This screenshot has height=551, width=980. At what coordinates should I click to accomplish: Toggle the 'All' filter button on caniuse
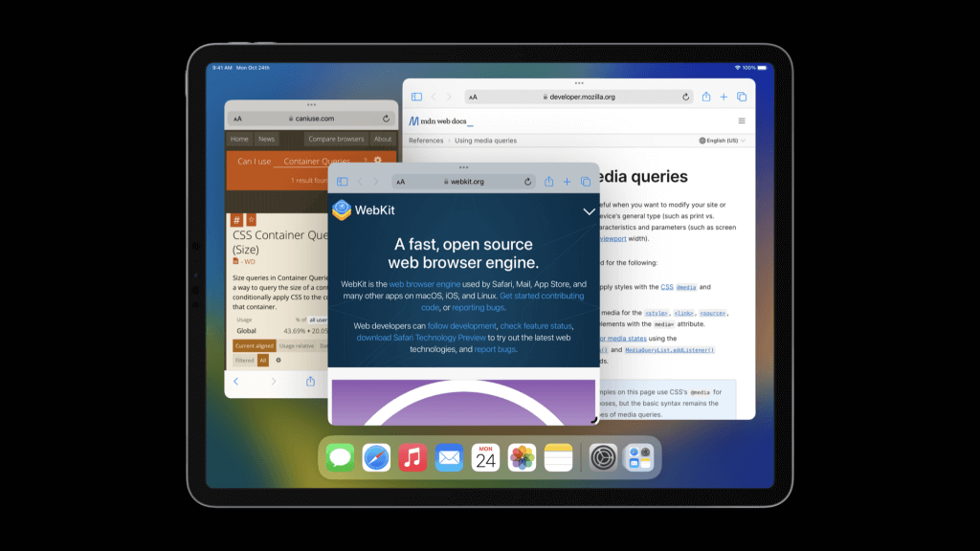(x=263, y=361)
